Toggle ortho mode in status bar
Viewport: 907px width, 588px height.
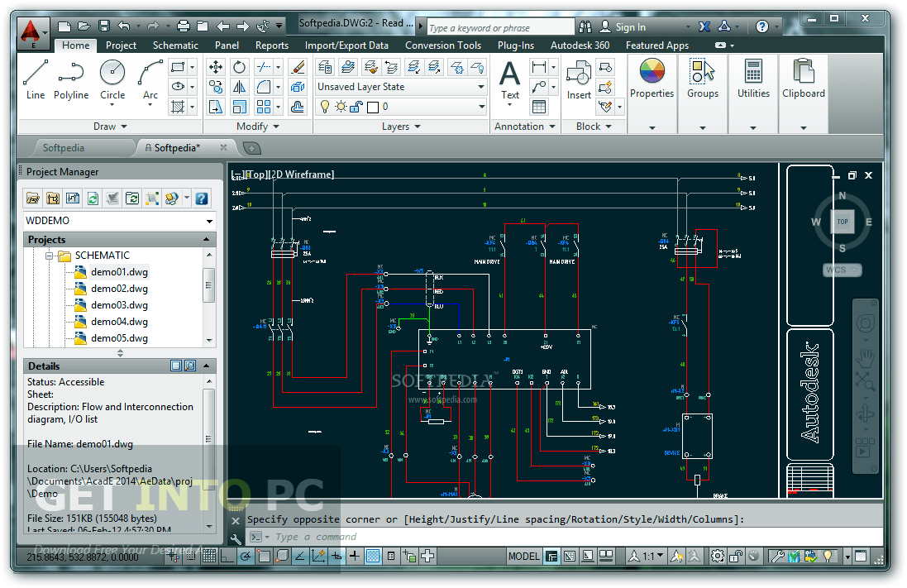click(227, 557)
